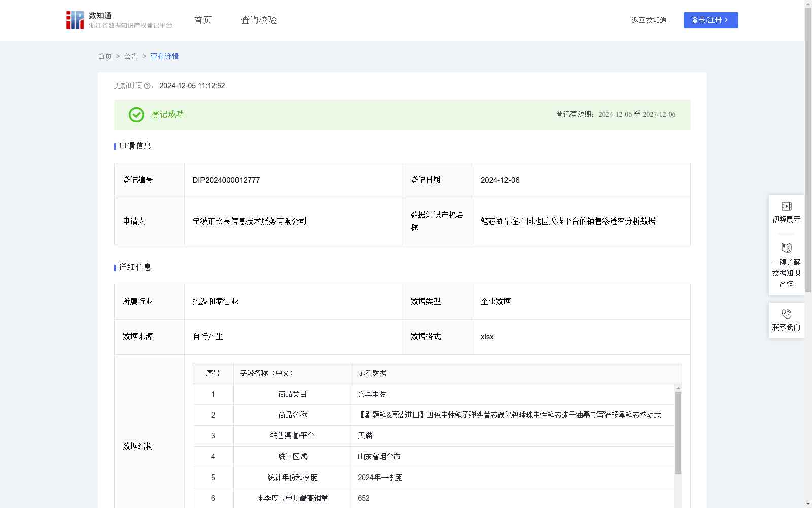Screen dimensions: 812x508
Task: Click the page's vertical scrollbar
Action: [x=808, y=150]
